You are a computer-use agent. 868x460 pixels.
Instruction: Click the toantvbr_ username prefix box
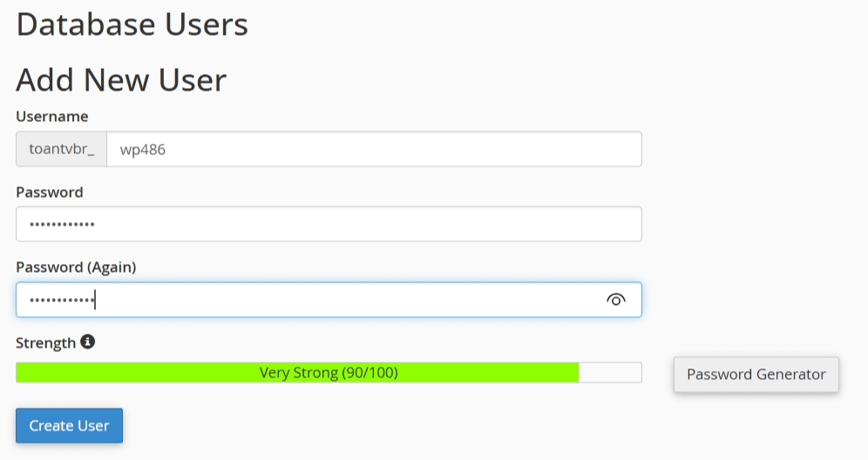click(61, 149)
